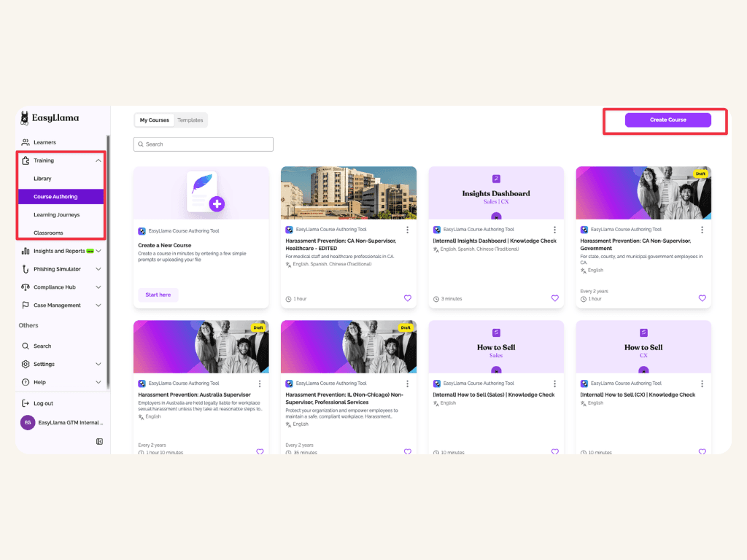This screenshot has width=747, height=560.
Task: Open Library under Training
Action: click(x=42, y=179)
